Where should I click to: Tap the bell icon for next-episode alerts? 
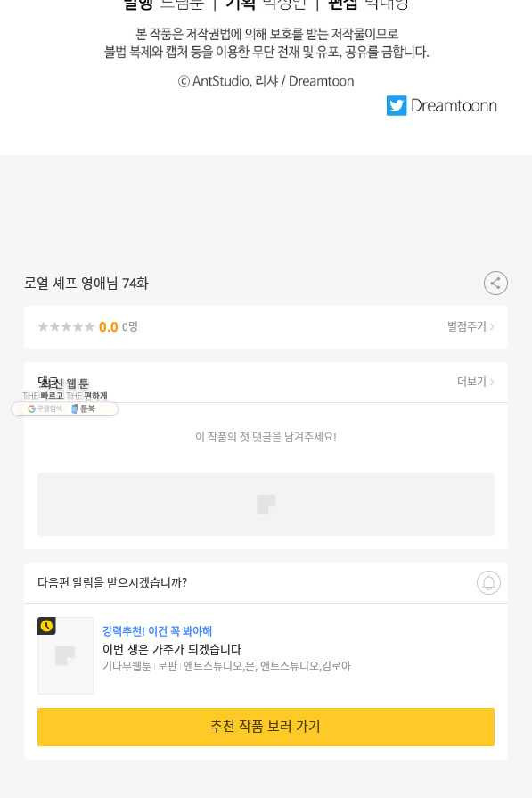click(x=488, y=583)
